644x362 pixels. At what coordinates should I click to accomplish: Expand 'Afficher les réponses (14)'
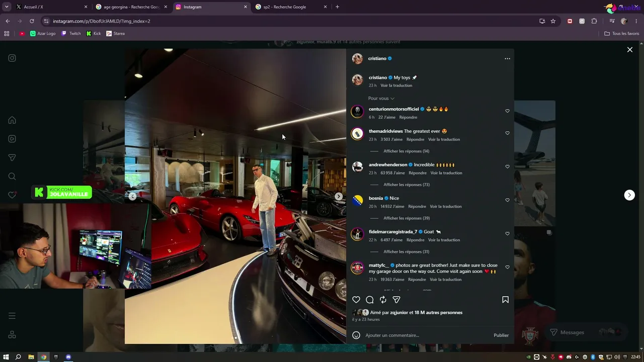click(x=406, y=151)
